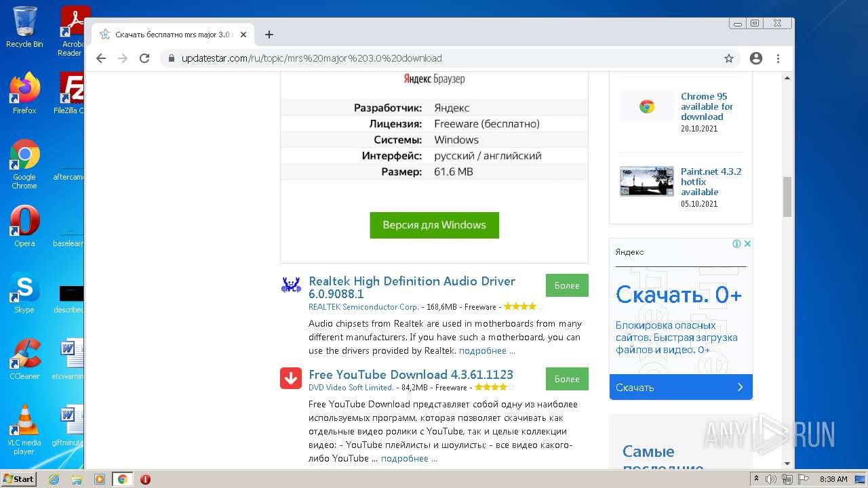Select the Opera desktop shortcut
The height and width of the screenshot is (488, 868).
click(24, 226)
